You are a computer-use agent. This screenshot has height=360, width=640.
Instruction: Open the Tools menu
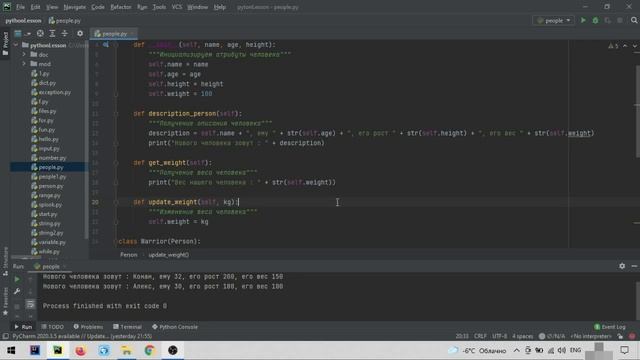coord(159,7)
